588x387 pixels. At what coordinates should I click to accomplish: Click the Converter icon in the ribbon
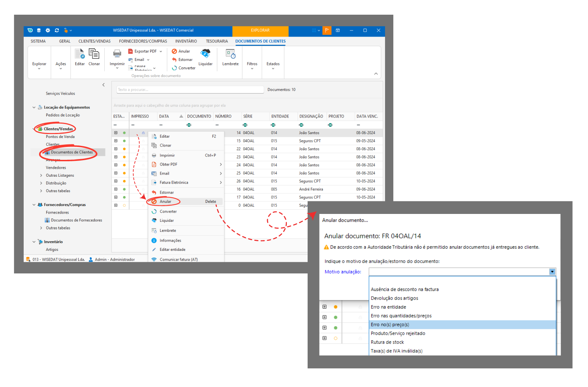click(x=174, y=68)
